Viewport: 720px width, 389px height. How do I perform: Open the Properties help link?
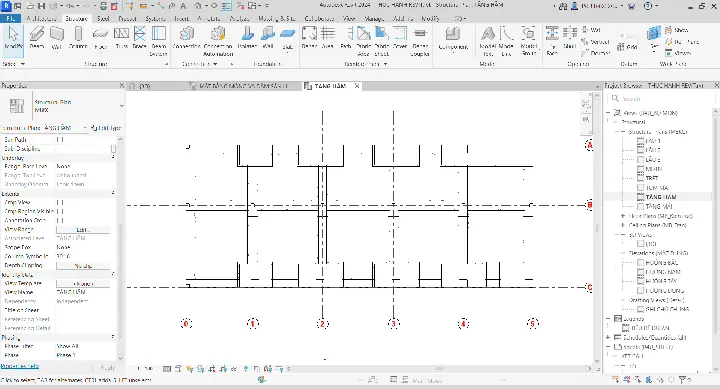(x=20, y=366)
